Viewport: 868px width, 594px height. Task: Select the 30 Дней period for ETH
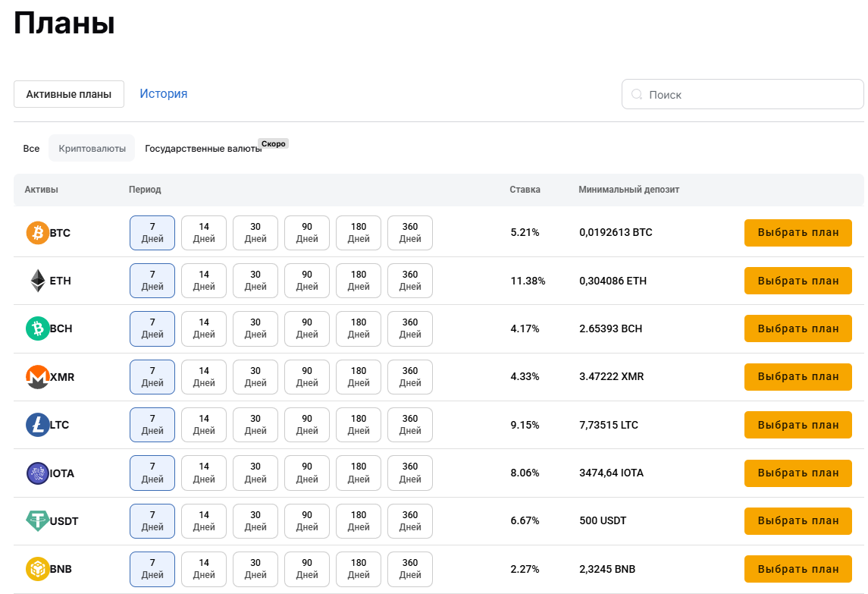[x=255, y=281]
